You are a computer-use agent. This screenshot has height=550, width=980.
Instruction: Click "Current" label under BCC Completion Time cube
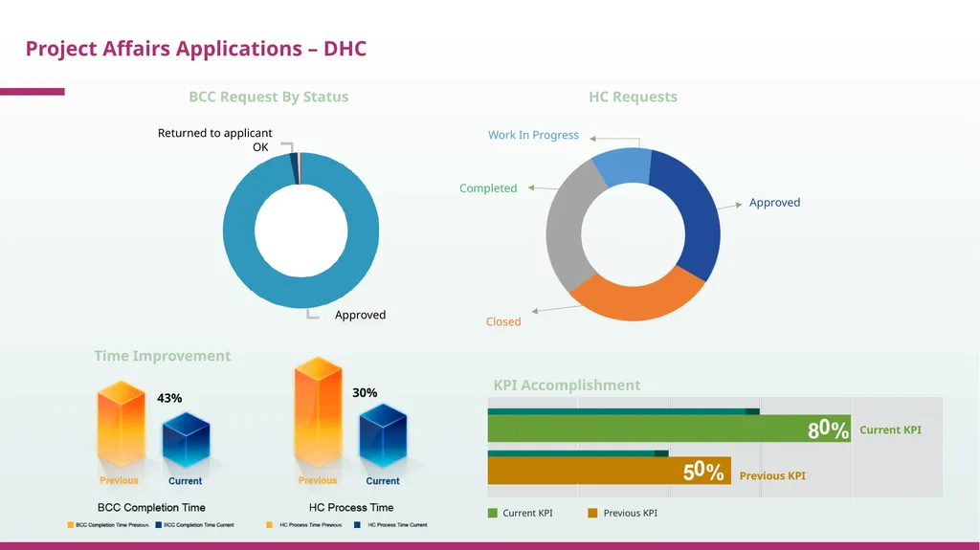pyautogui.click(x=185, y=481)
